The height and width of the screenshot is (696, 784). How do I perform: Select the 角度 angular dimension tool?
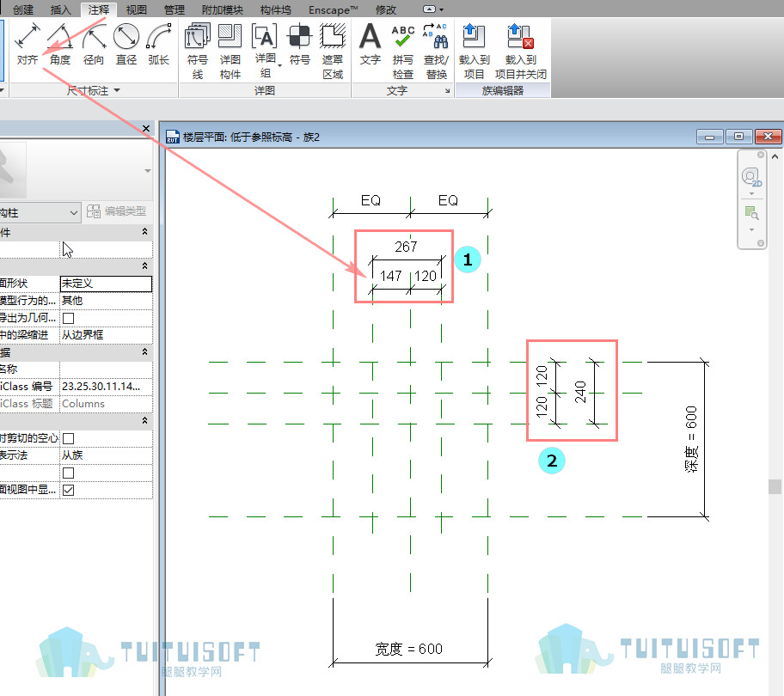coord(60,45)
